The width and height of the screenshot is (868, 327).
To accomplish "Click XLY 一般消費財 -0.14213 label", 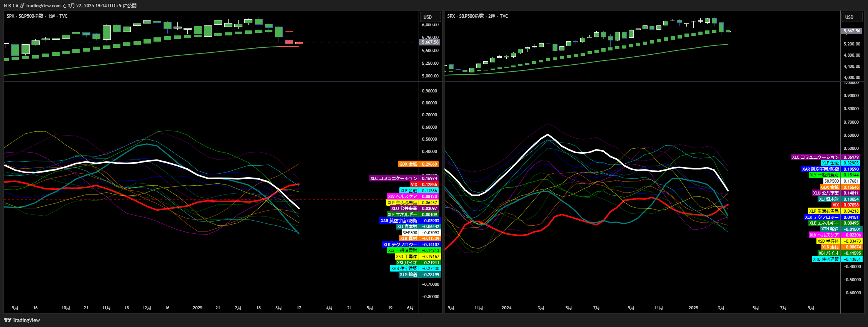I will [x=414, y=250].
